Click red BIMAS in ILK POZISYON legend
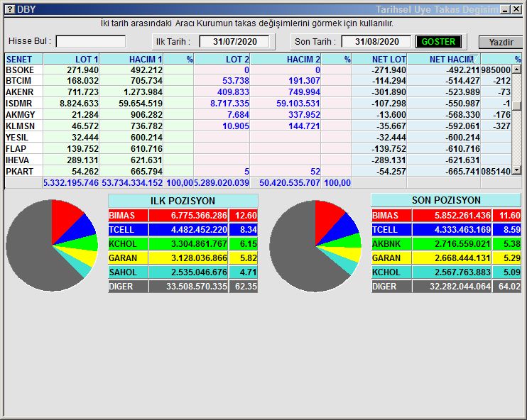Viewport: 527px width, 420px height. click(128, 215)
